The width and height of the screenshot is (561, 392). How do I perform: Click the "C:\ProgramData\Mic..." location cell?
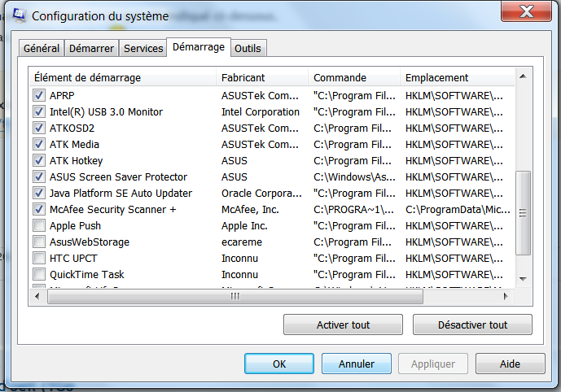458,209
